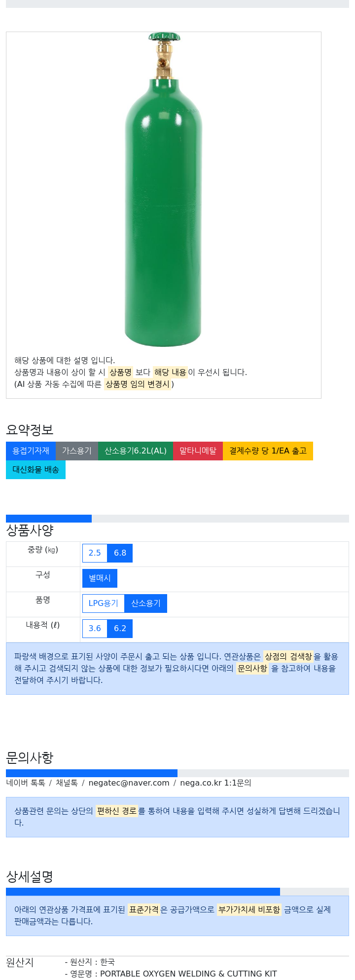Select the 별매시 composition option
The height and width of the screenshot is (980, 355).
pos(100,578)
